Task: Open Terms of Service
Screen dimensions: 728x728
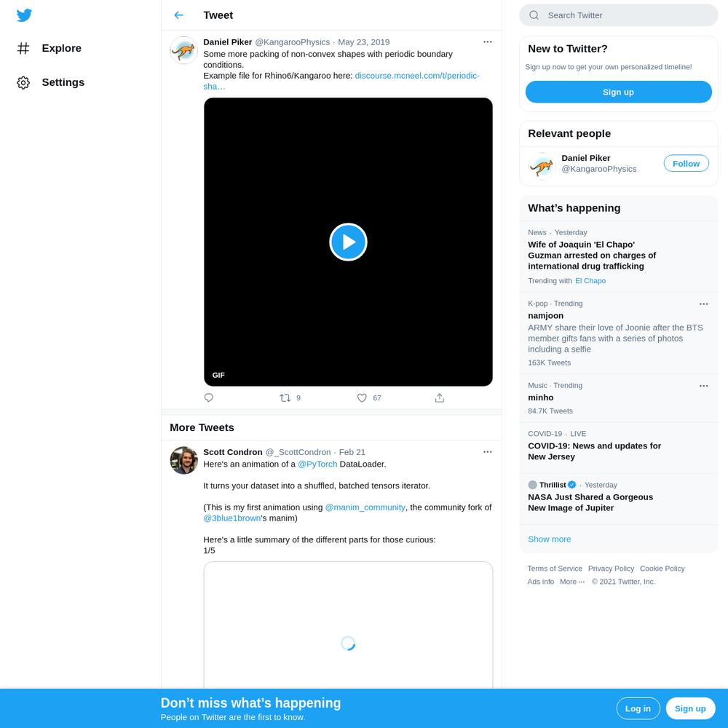Action: coord(554,569)
